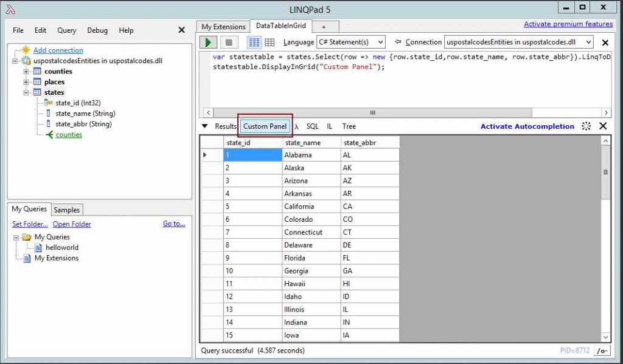This screenshot has height=364, width=623.
Task: Open the Query menu
Action: 67,30
